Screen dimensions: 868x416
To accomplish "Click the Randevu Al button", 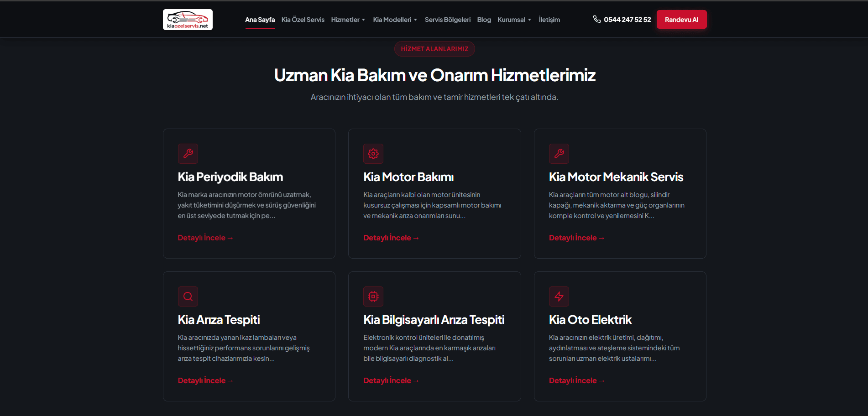I will point(681,20).
